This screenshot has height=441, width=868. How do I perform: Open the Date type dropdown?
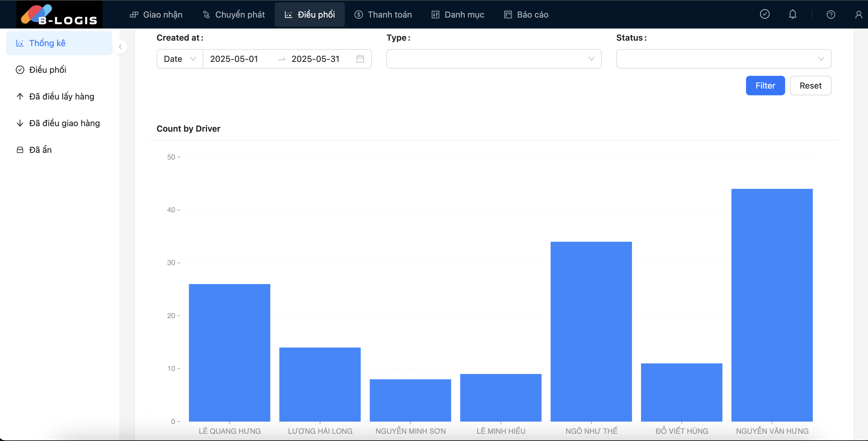(x=180, y=59)
